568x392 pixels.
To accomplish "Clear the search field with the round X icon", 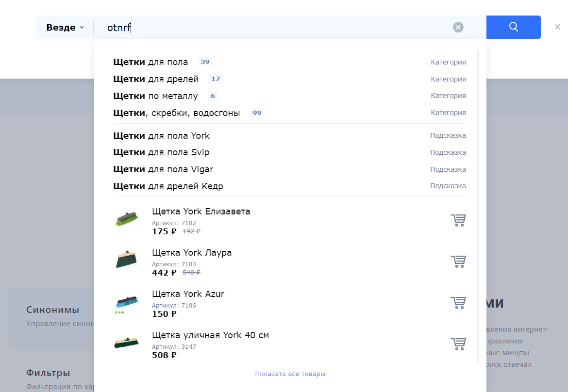I will [458, 27].
